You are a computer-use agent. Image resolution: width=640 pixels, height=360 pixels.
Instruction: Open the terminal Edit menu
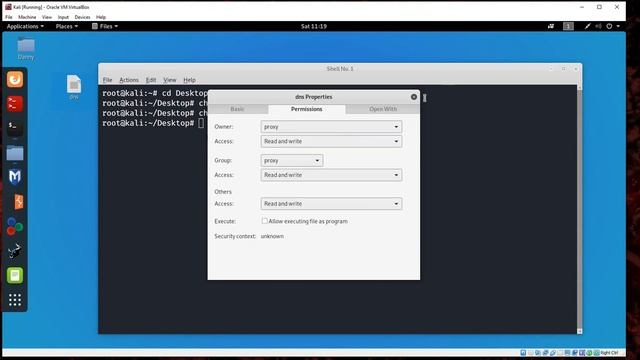click(151, 80)
